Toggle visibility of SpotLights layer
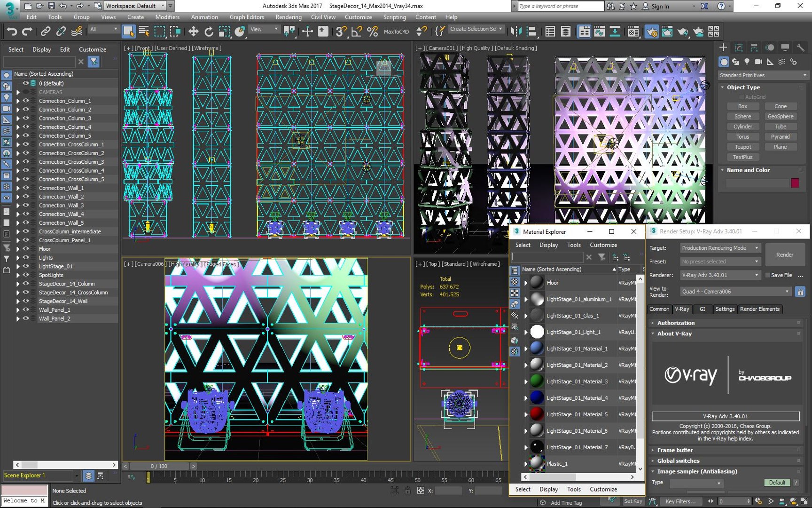 coord(26,275)
